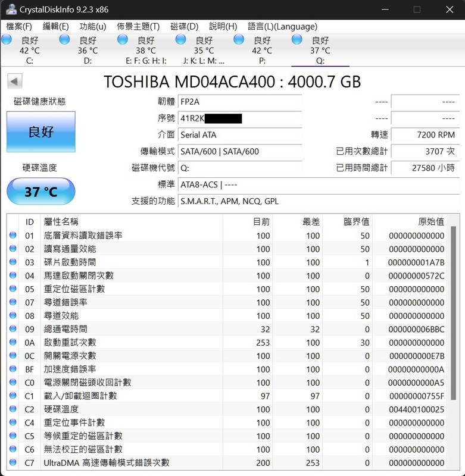Image resolution: width=465 pixels, height=476 pixels.
Task: Click the status dot for attribute 0A
Action: click(13, 342)
